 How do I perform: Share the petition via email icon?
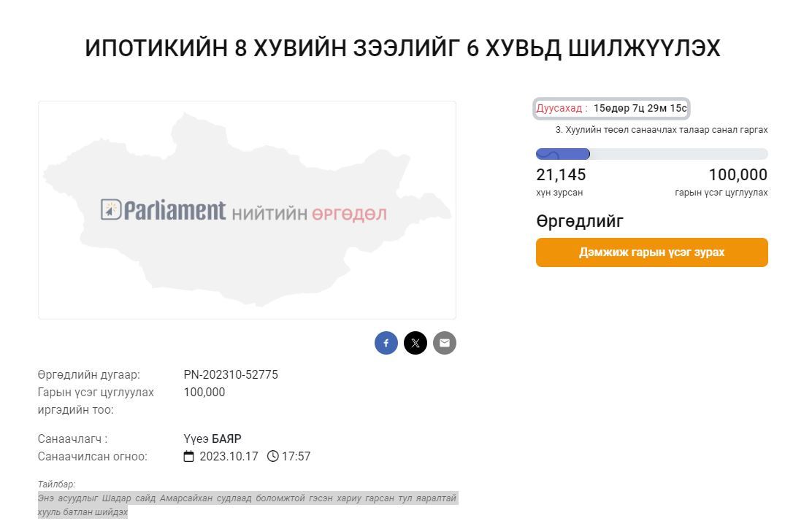click(x=445, y=343)
